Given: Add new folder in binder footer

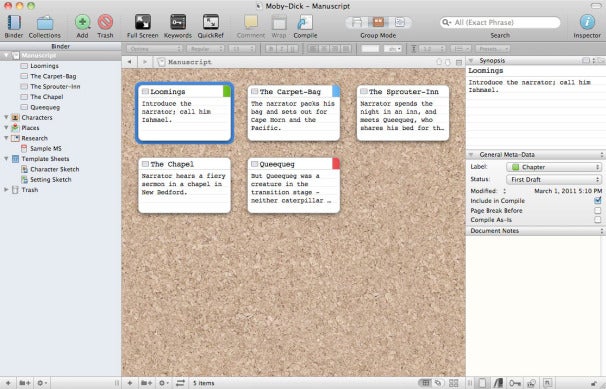Looking at the screenshot, I should [x=25, y=383].
